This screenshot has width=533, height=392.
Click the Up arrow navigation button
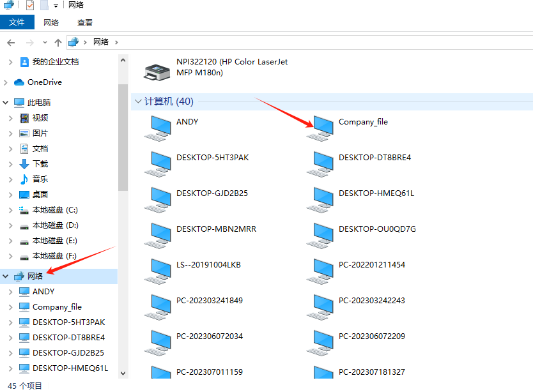(58, 42)
